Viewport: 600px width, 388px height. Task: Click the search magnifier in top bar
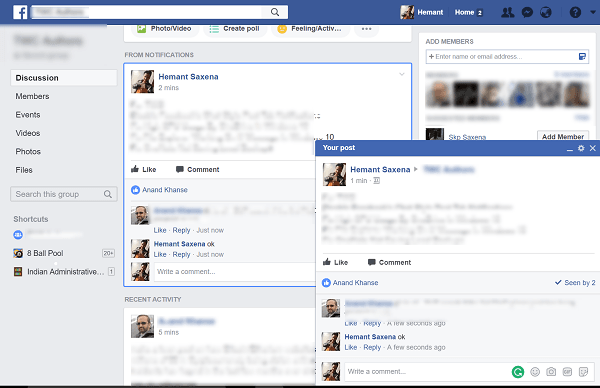275,12
